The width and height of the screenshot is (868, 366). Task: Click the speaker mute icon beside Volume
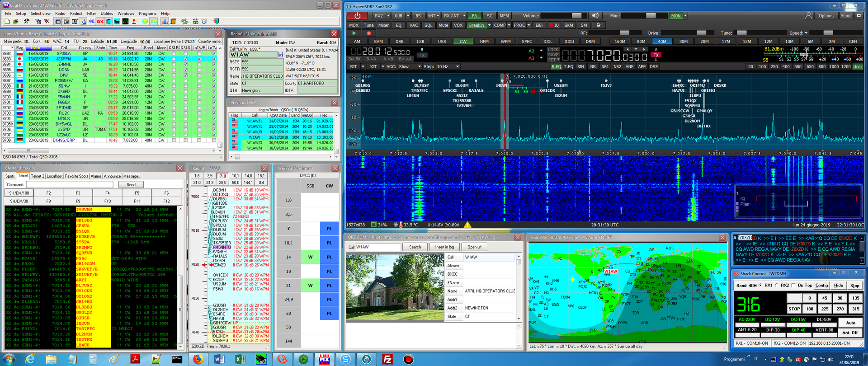point(595,16)
